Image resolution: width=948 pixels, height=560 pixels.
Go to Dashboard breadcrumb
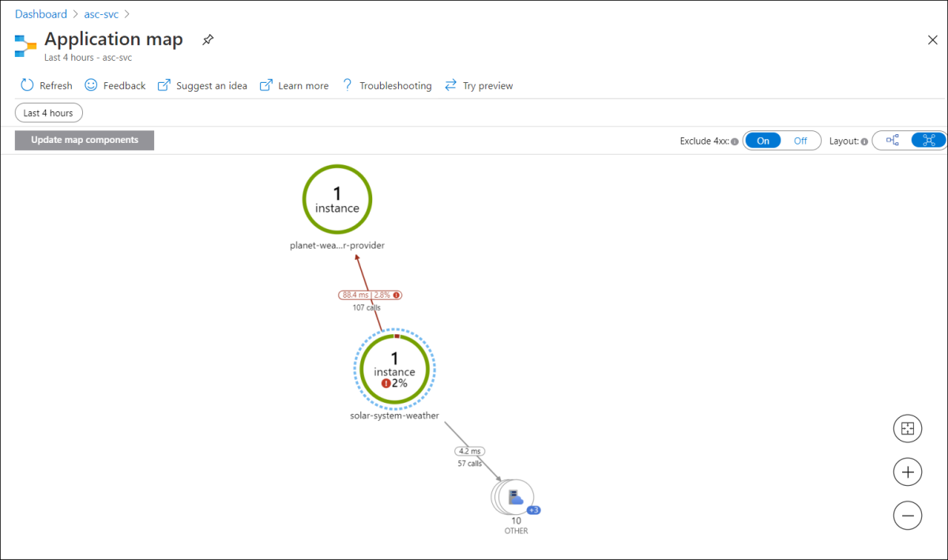click(x=41, y=14)
